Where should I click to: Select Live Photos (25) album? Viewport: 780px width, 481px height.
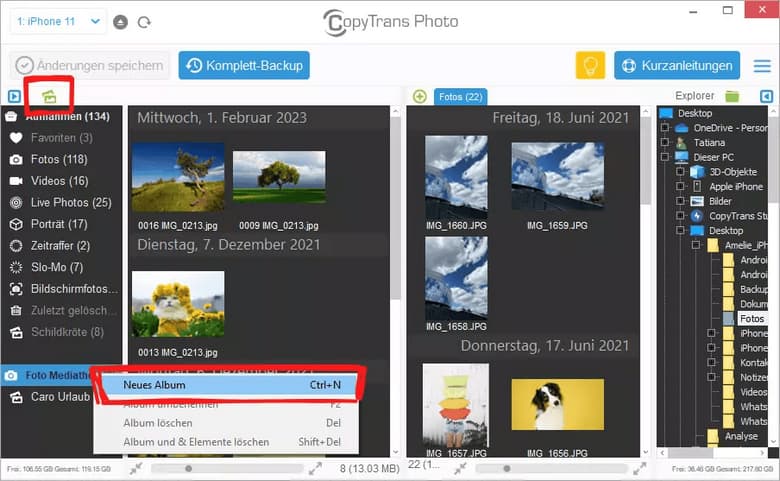coord(61,202)
